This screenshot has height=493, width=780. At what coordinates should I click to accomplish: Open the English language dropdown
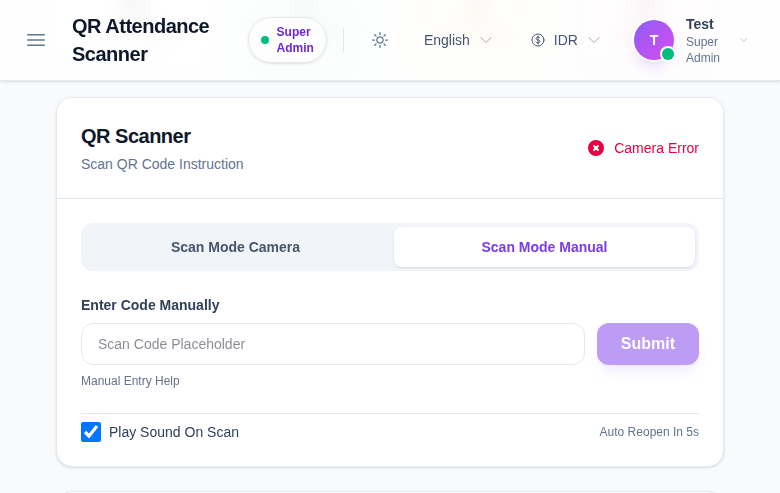(458, 40)
